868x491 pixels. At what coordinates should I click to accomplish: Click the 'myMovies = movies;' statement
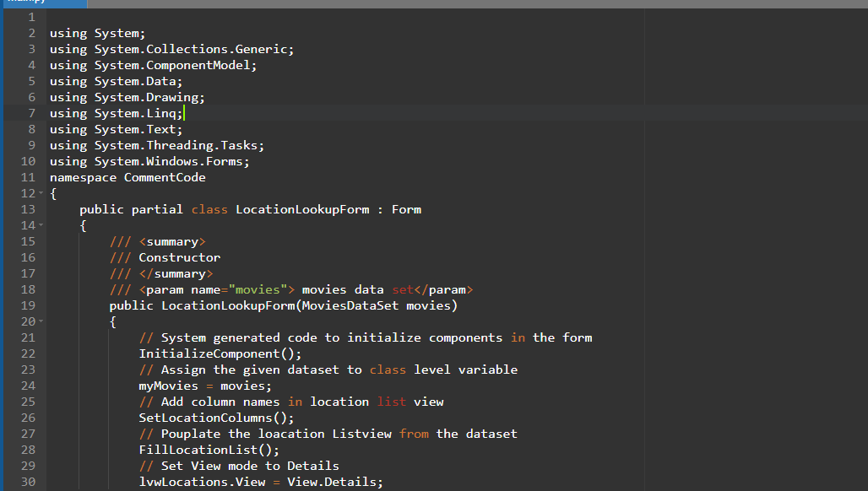[x=193, y=386]
